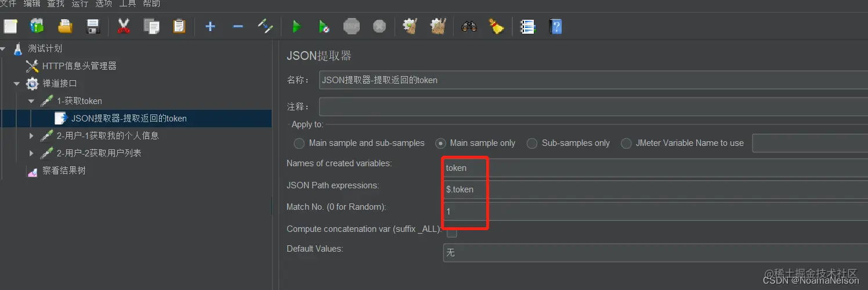Click the Stop test icon
868x290 pixels.
[352, 26]
